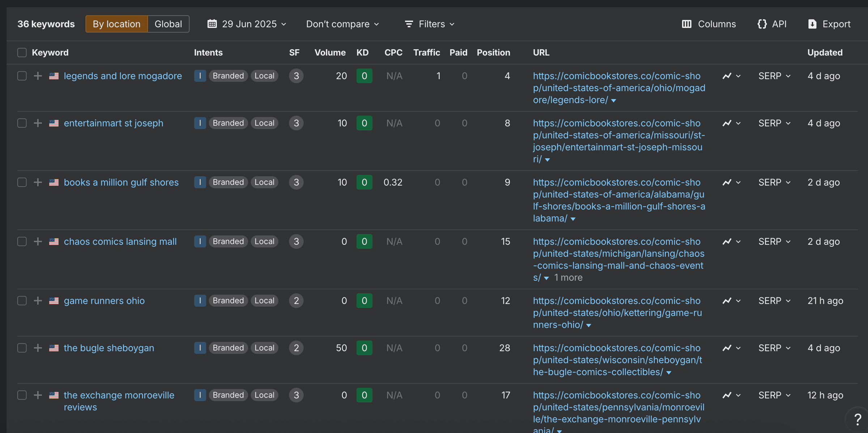Click the plus icon beside legends and lore mogadore

[x=38, y=76]
